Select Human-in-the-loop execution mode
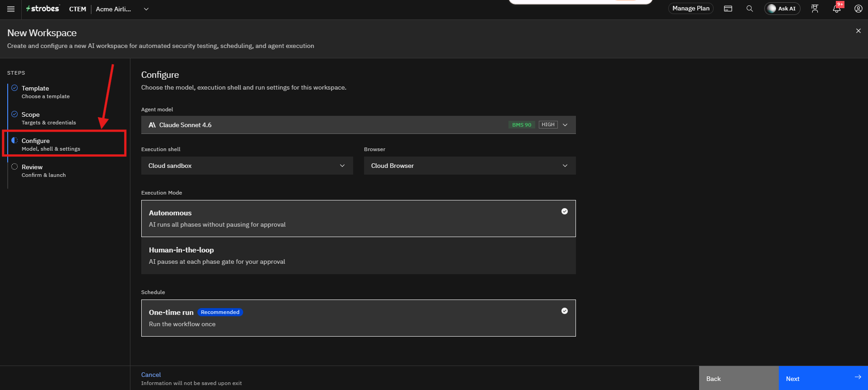This screenshot has height=390, width=868. (x=358, y=256)
